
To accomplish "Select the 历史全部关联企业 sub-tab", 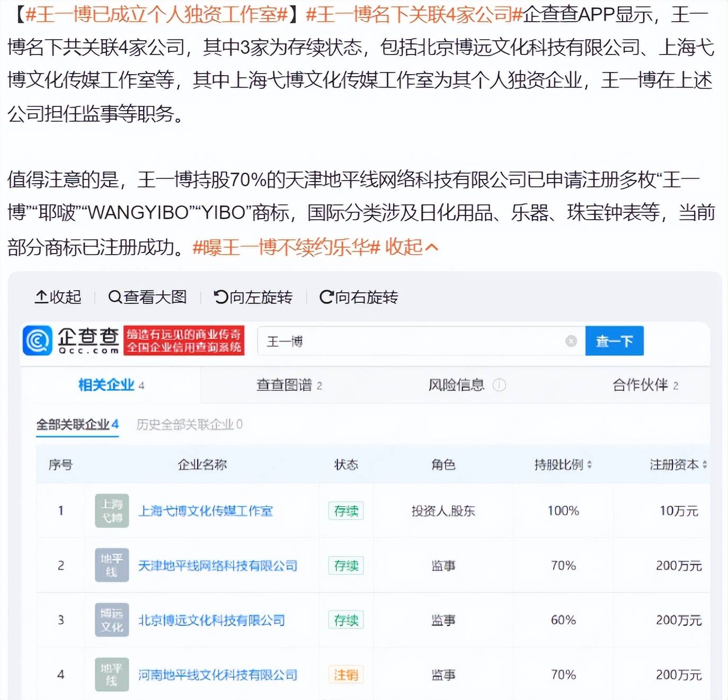I will click(x=189, y=425).
